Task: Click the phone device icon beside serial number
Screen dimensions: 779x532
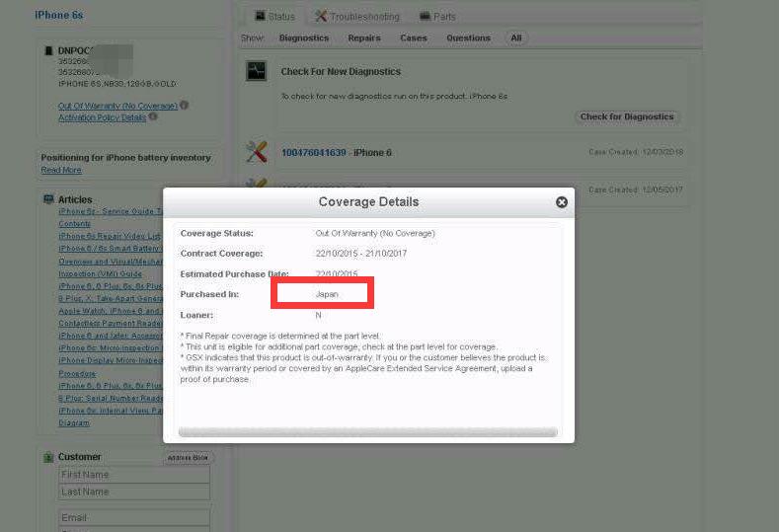Action: point(48,50)
